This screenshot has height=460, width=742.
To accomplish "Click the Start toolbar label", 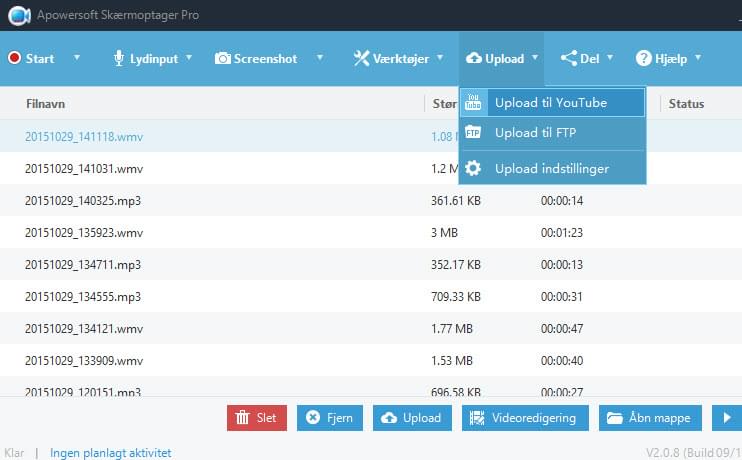I will [40, 59].
